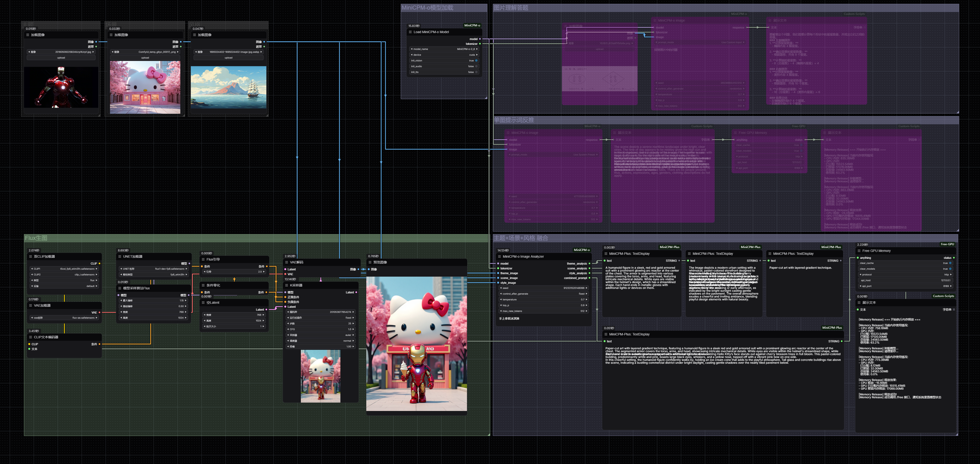Click the MiniCPM-o模型加载 group title
Screen dimensions: 980x464
427,8
